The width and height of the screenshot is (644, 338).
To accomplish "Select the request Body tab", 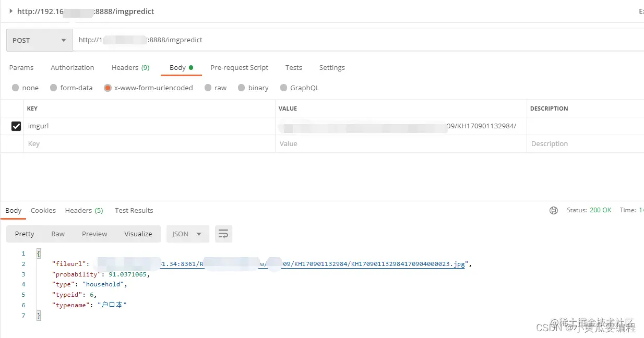I will pos(181,68).
